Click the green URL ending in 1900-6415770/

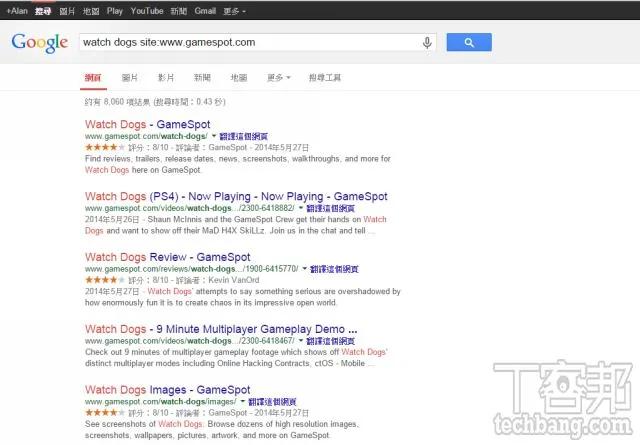pyautogui.click(x=191, y=269)
